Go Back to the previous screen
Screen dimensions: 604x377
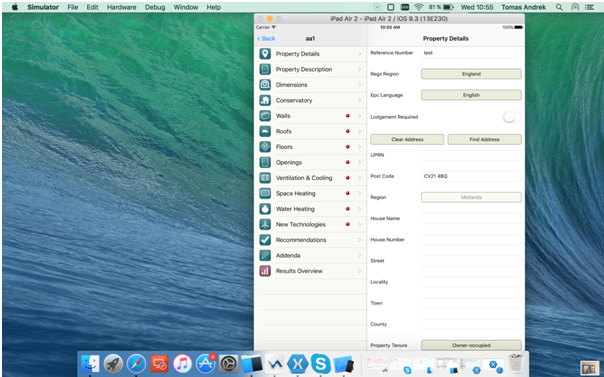266,39
